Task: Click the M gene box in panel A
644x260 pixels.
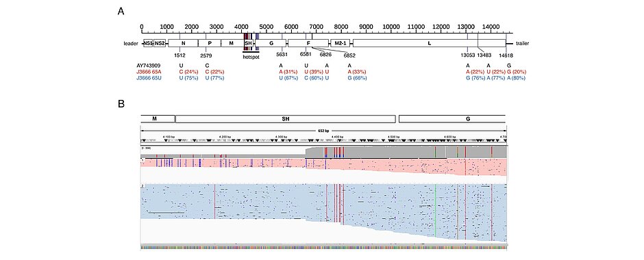Action: (x=232, y=43)
